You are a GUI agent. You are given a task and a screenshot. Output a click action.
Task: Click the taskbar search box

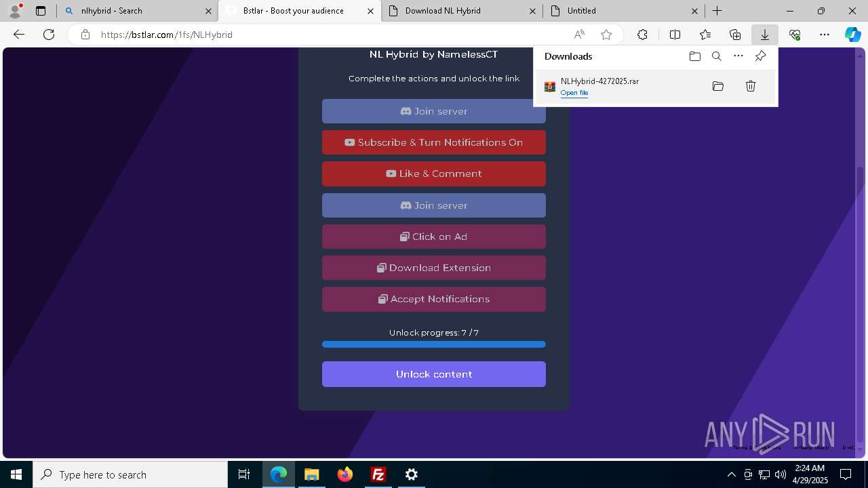[x=130, y=474]
